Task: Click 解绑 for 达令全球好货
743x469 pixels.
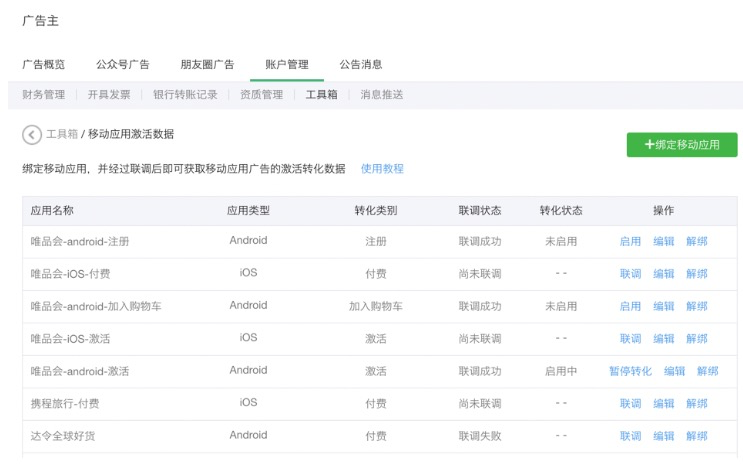Action: click(697, 436)
